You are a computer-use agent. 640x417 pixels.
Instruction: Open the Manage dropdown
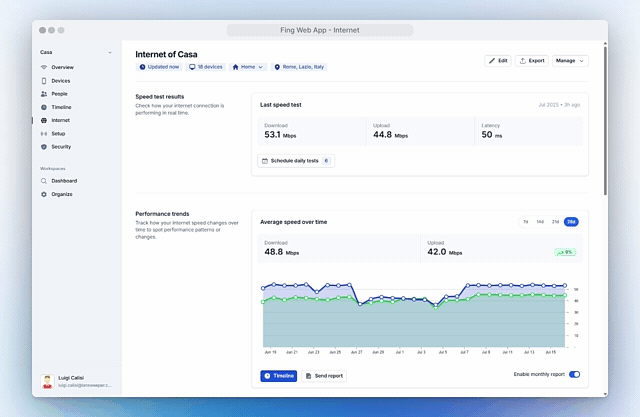570,61
